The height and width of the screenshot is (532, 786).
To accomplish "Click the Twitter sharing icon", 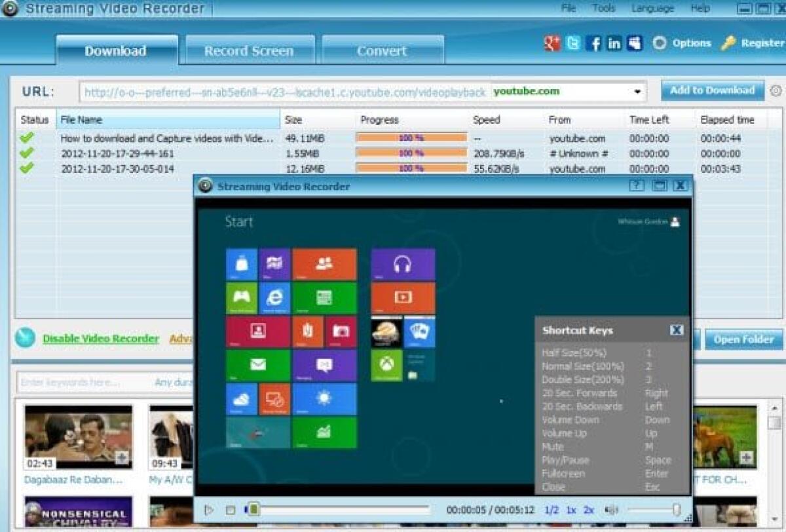I will [572, 43].
